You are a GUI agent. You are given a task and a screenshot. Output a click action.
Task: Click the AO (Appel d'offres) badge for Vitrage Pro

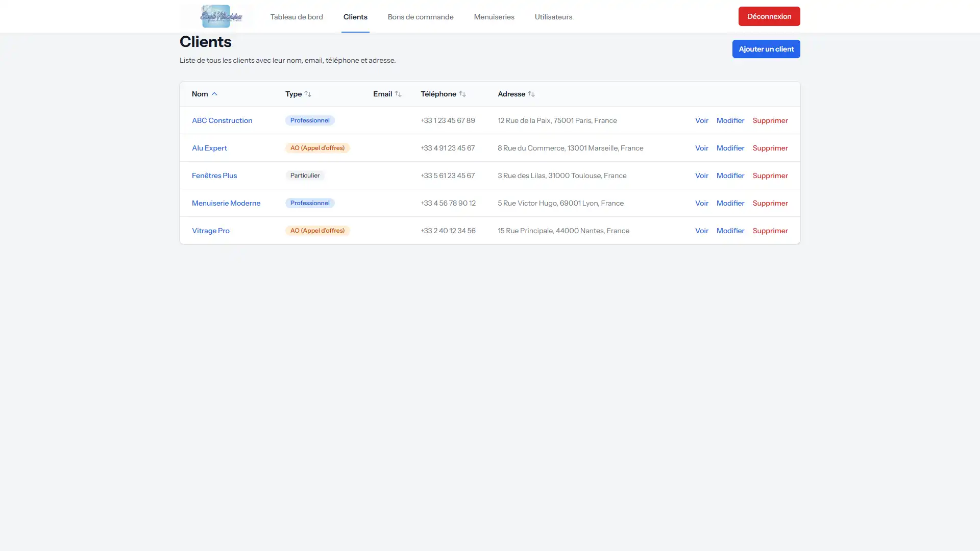pos(317,231)
